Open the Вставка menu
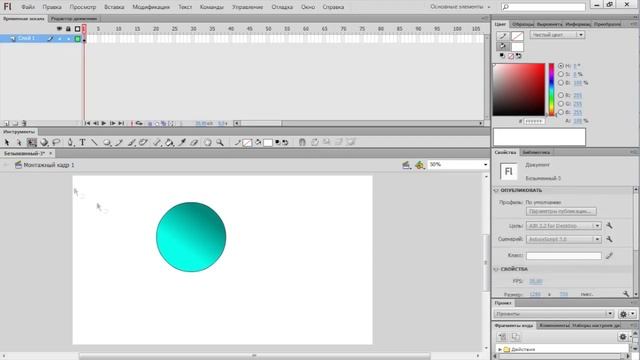 click(x=114, y=7)
